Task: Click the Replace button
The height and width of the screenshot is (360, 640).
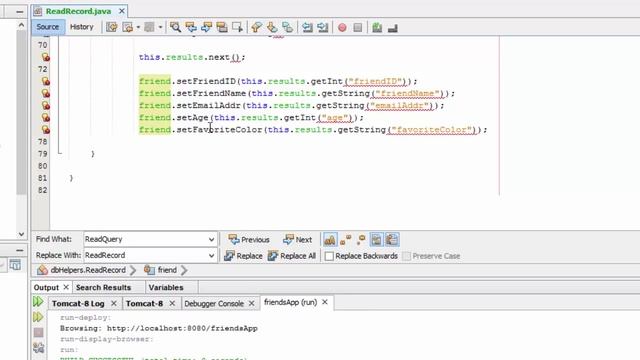Action: (243, 256)
